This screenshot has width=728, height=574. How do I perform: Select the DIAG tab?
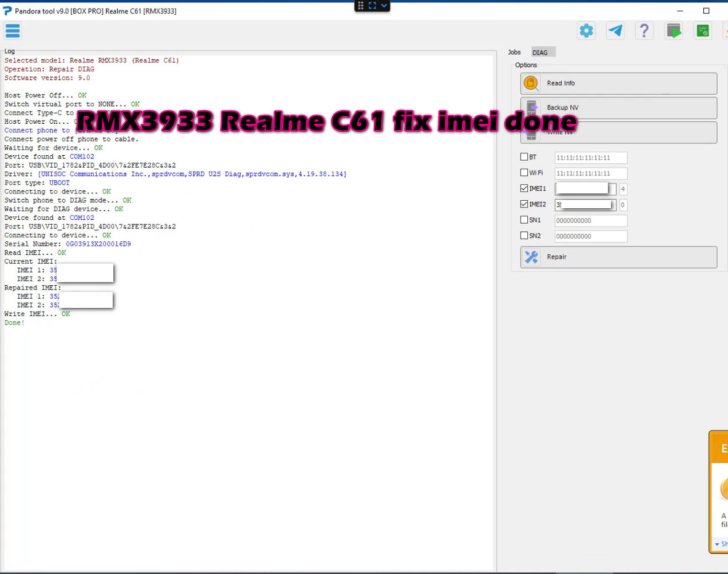tap(540, 52)
